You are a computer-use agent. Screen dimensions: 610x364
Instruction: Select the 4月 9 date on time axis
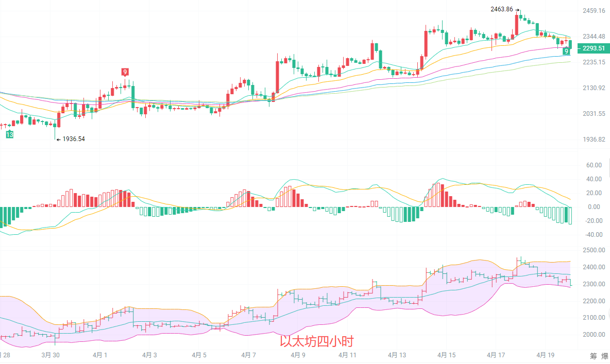click(298, 355)
